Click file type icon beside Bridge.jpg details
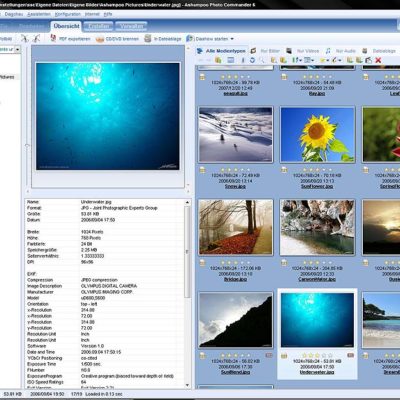Image resolution: width=400 pixels, height=400 pixels. 202,263
